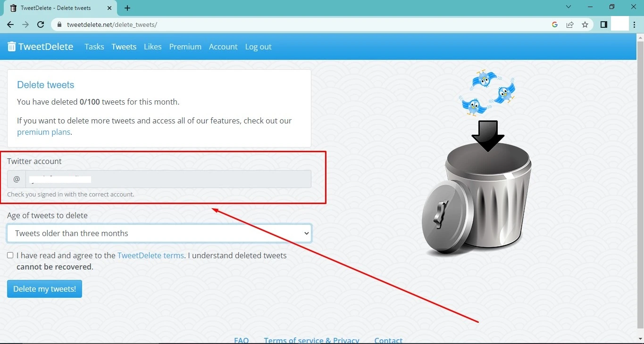
Task: Click the browser forward arrow
Action: (25, 25)
